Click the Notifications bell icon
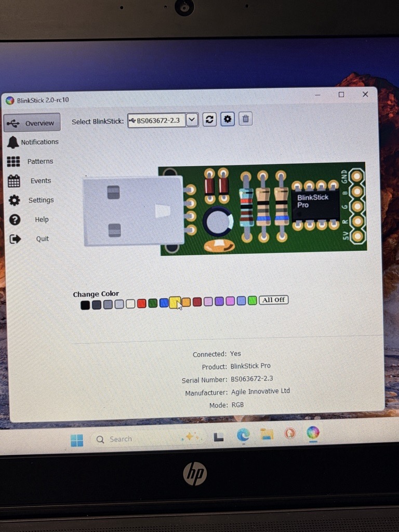The width and height of the screenshot is (399, 532). point(13,142)
